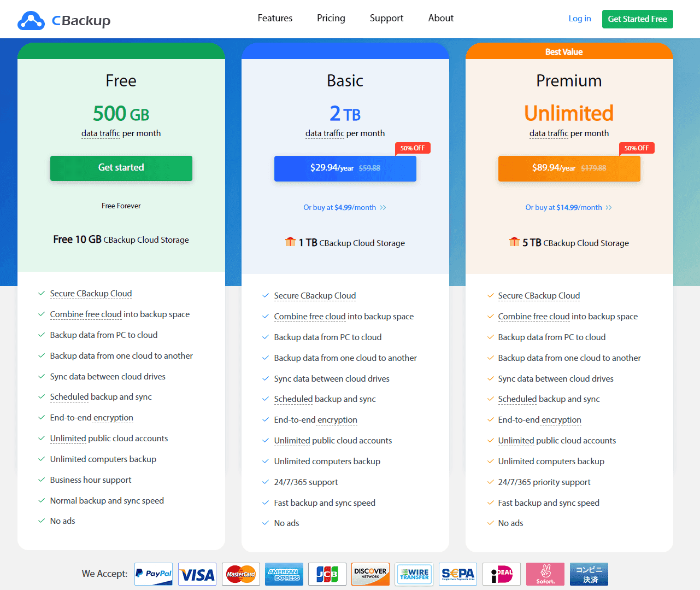Expand Or buy at $4.99/month option
The height and width of the screenshot is (590, 700).
coord(345,208)
